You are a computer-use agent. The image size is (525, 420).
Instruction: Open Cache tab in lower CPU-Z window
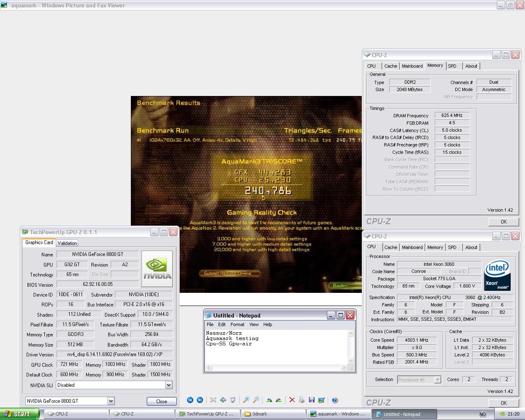point(390,247)
